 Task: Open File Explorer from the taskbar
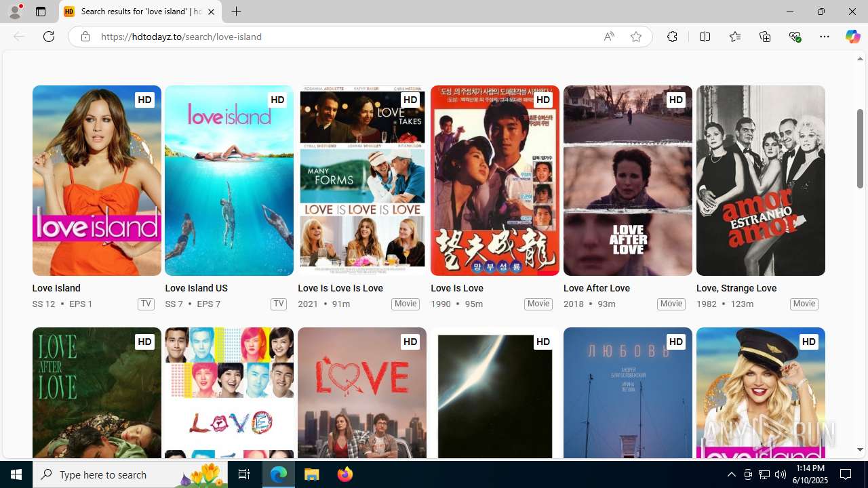[312, 474]
